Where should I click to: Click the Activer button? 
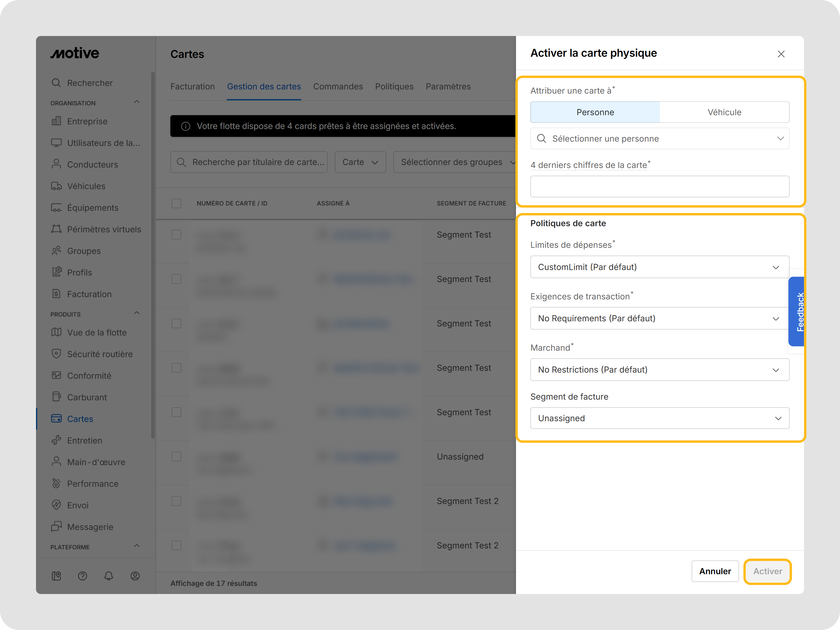(767, 571)
